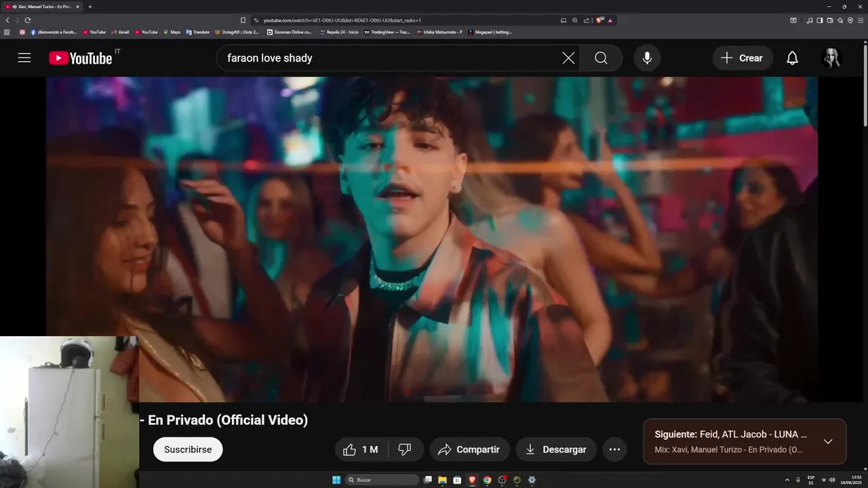Open the Doramas Online bookmark
This screenshot has height=488, width=868.
(290, 32)
